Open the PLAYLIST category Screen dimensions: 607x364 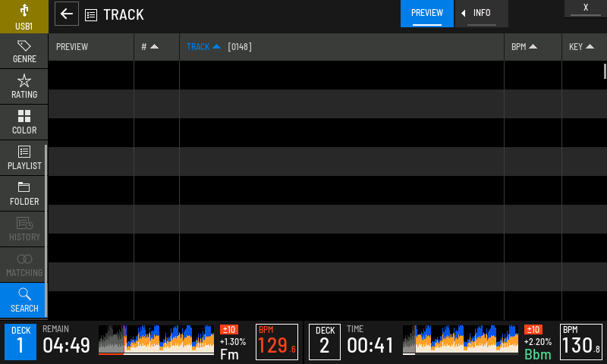point(24,158)
